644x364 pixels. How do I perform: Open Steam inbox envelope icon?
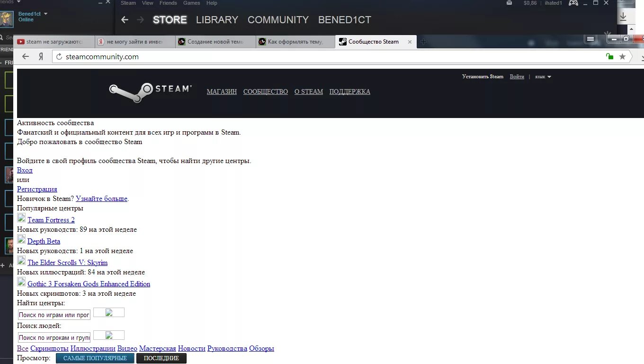[509, 3]
